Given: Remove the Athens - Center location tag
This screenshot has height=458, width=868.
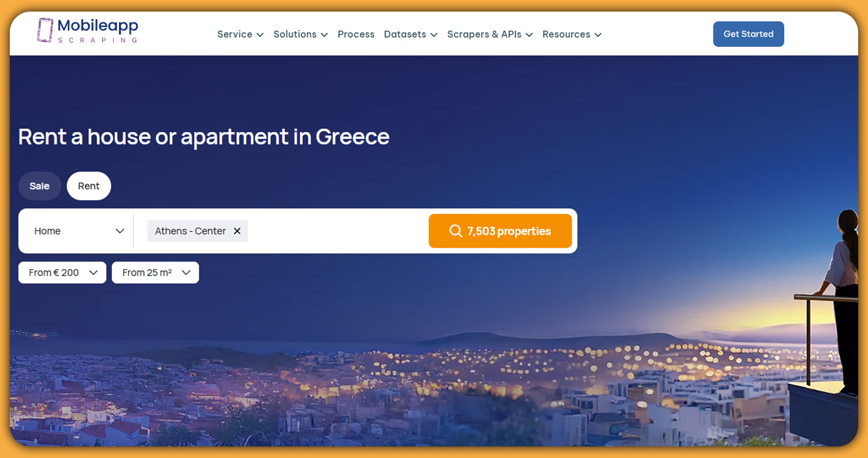Looking at the screenshot, I should pos(237,231).
